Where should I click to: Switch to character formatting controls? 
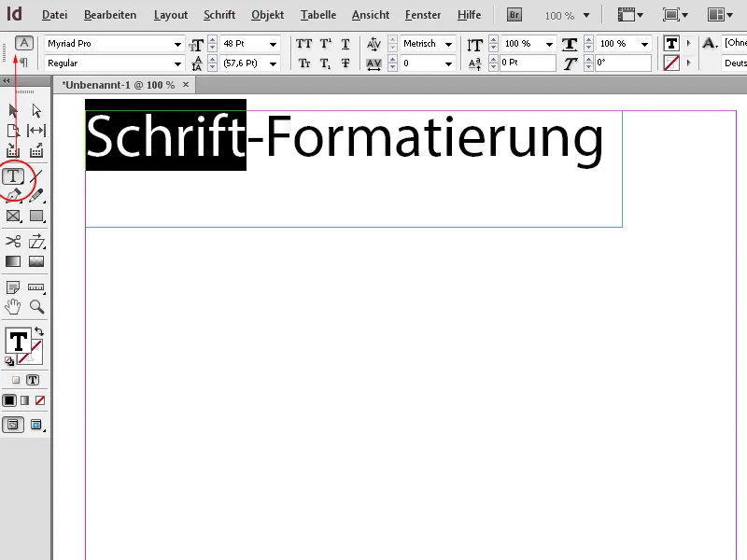point(24,43)
